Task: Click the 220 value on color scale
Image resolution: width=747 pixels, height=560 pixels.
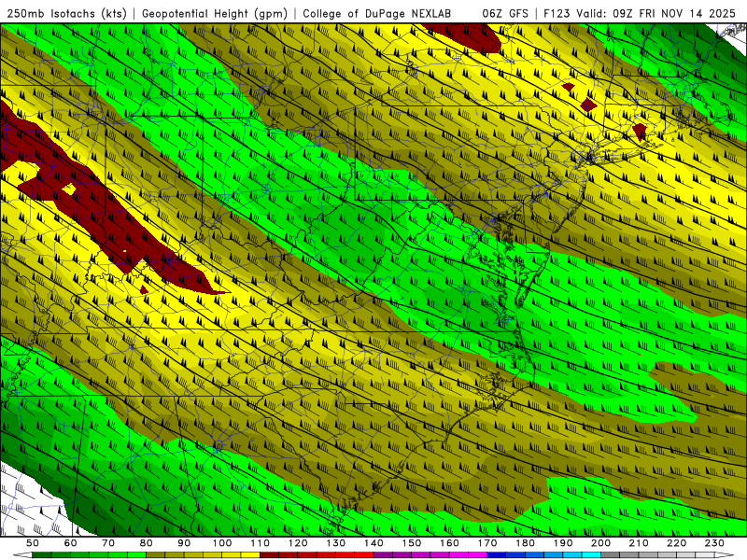Action: click(676, 543)
